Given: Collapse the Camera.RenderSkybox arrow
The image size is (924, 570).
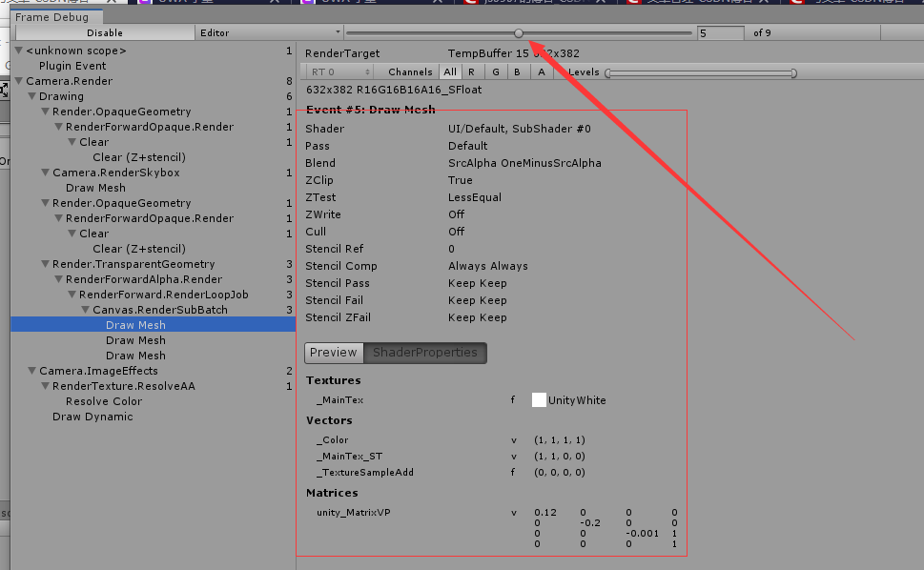Looking at the screenshot, I should click(x=46, y=173).
